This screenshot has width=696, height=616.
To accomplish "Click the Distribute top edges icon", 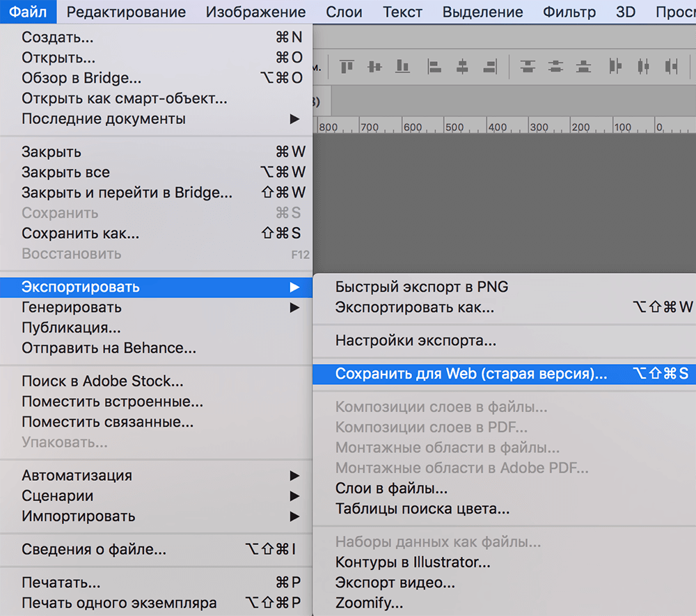I will click(528, 67).
